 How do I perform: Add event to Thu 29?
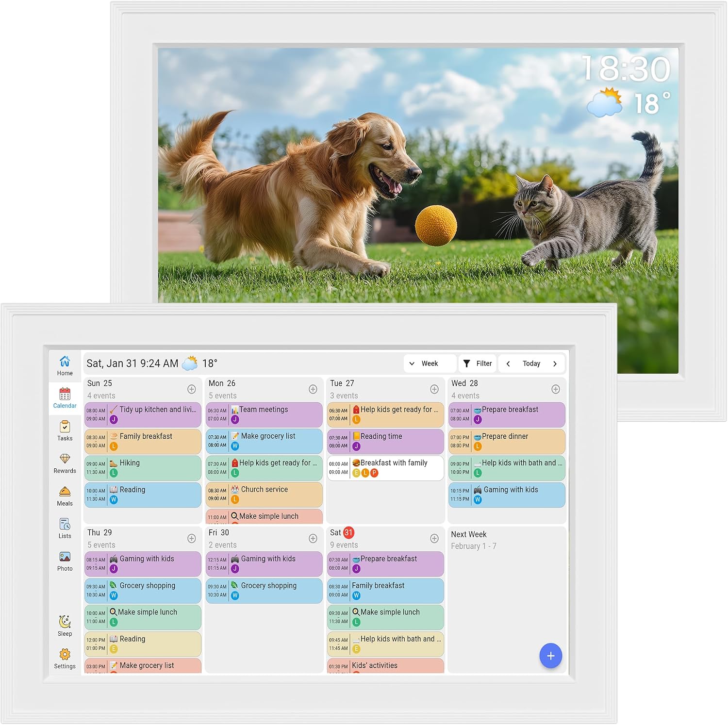pyautogui.click(x=192, y=539)
